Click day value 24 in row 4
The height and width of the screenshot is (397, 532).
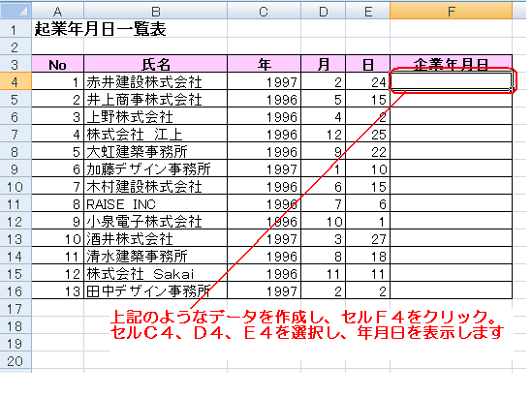click(368, 81)
